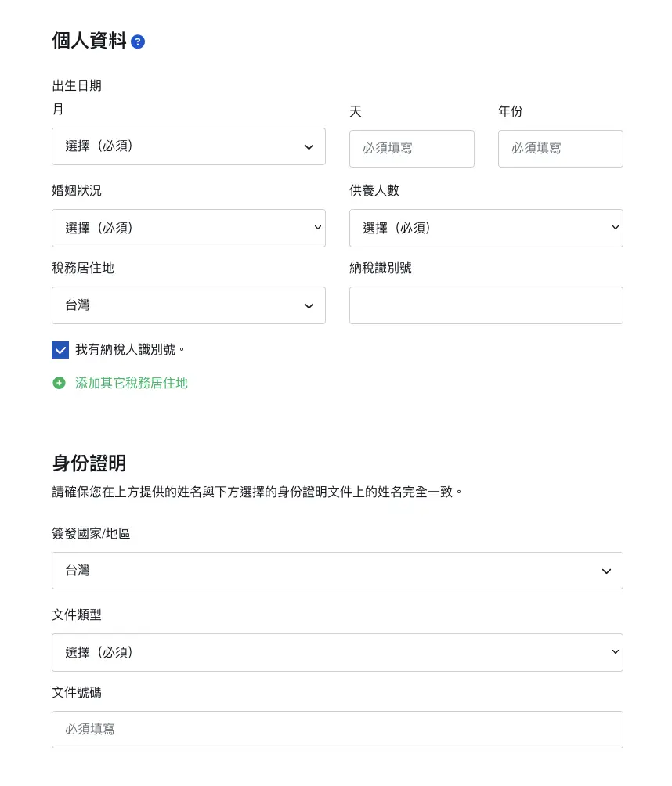Click the green plus icon for adding tax residence
The width and height of the screenshot is (672, 786).
click(59, 383)
